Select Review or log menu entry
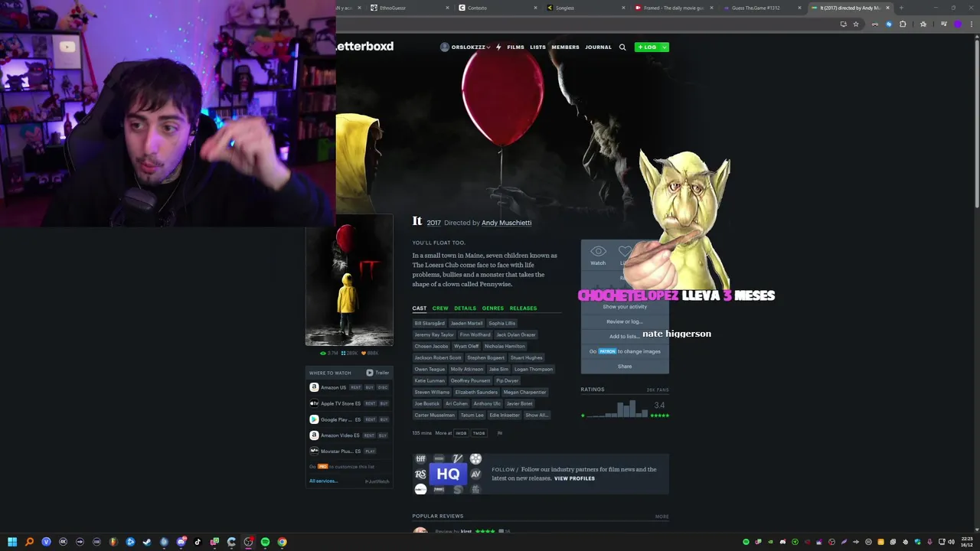 coord(625,321)
